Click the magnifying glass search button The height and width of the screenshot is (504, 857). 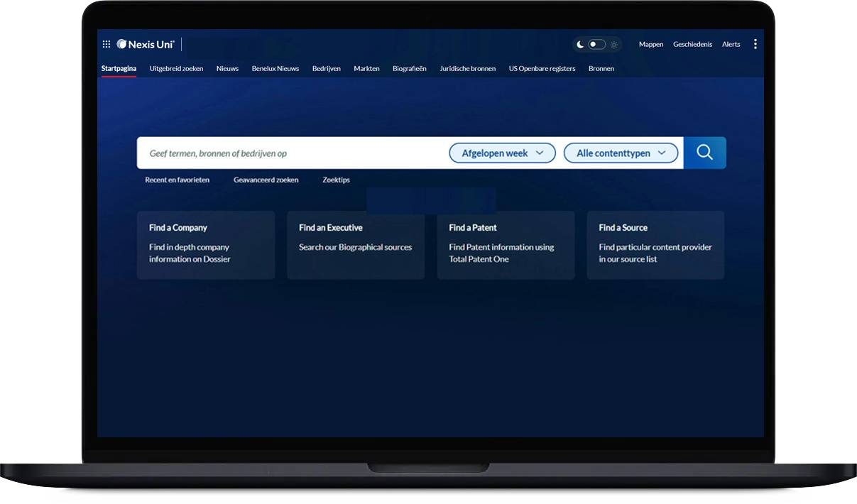[x=704, y=153]
